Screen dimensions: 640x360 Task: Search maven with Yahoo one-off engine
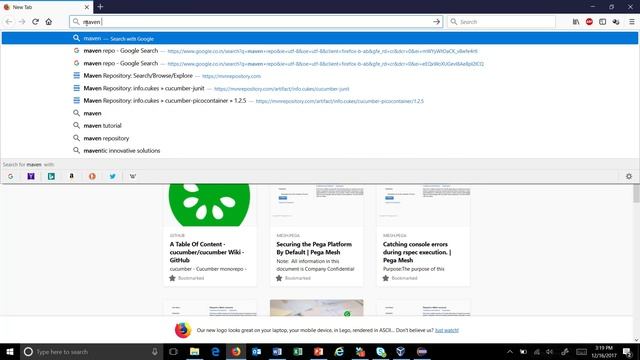(x=31, y=176)
